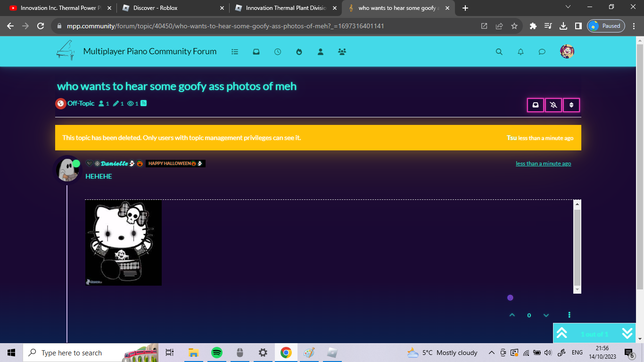Toggle the topic watch crossed-bell button
The height and width of the screenshot is (362, 644).
tap(553, 105)
